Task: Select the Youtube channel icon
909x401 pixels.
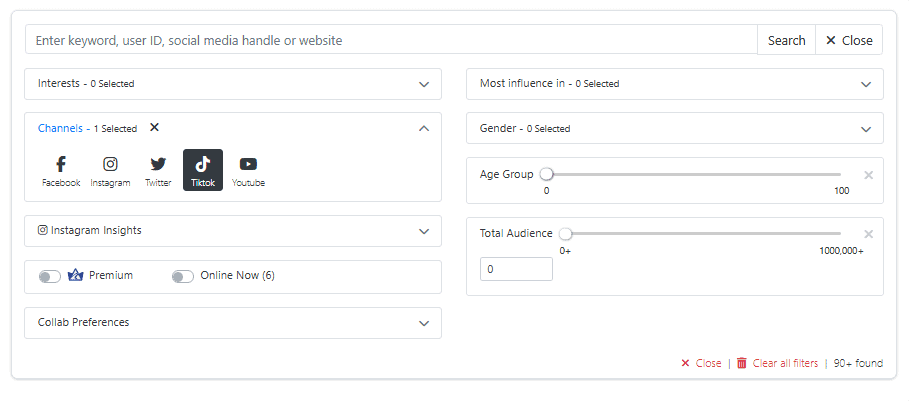Action: [248, 170]
